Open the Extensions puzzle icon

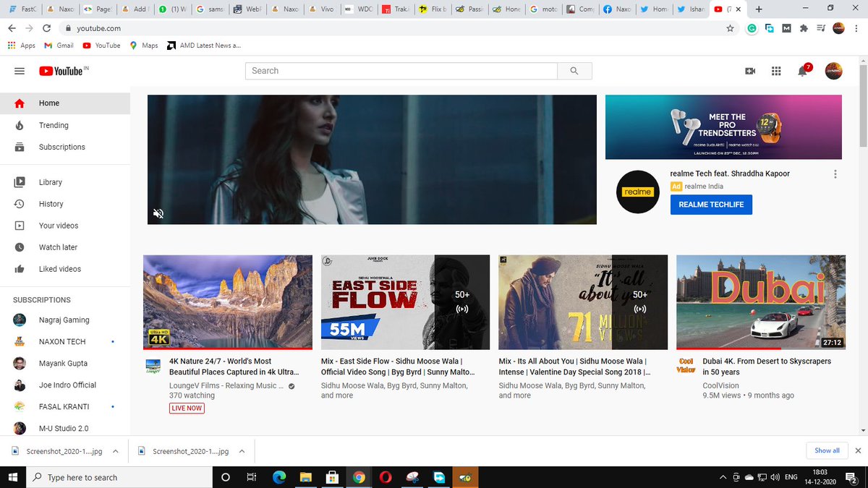coord(804,28)
